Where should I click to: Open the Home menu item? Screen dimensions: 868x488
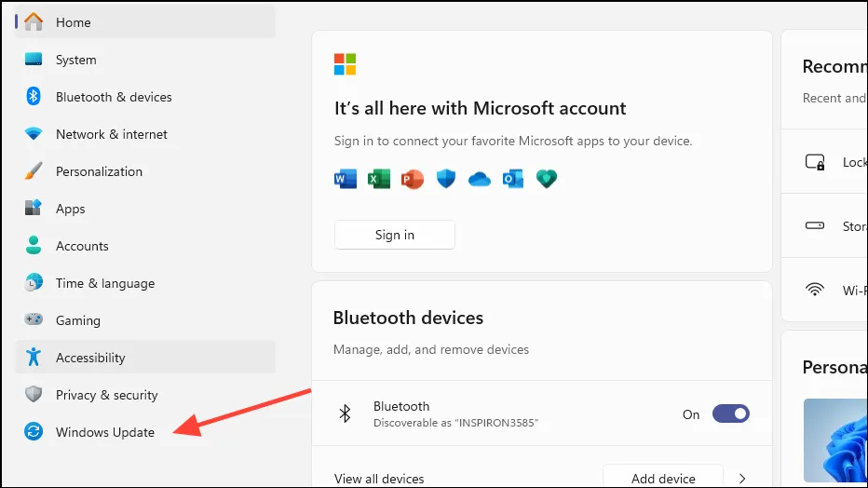coord(145,22)
